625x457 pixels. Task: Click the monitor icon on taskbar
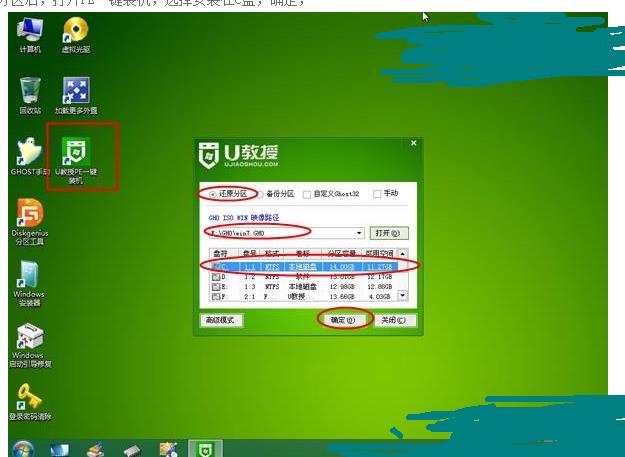click(x=59, y=450)
